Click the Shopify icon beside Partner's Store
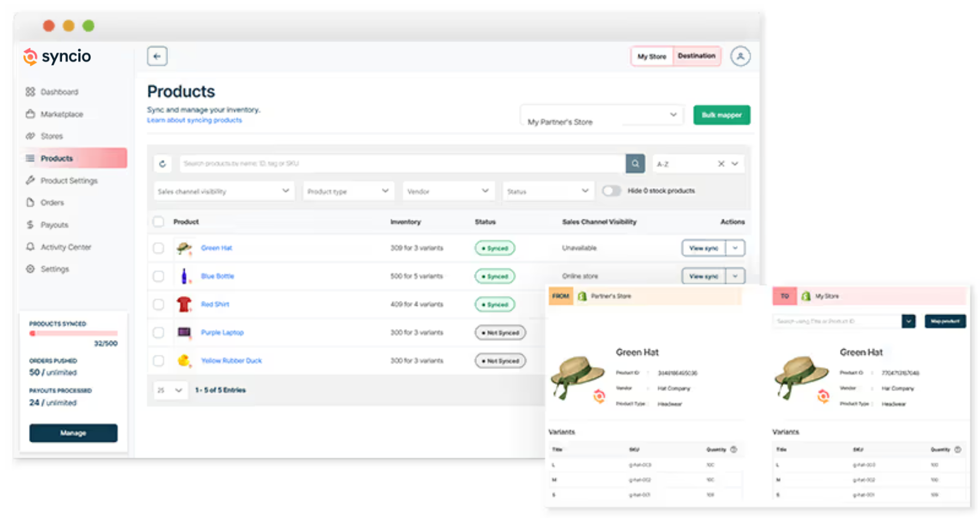The width and height of the screenshot is (980, 518). tap(582, 296)
